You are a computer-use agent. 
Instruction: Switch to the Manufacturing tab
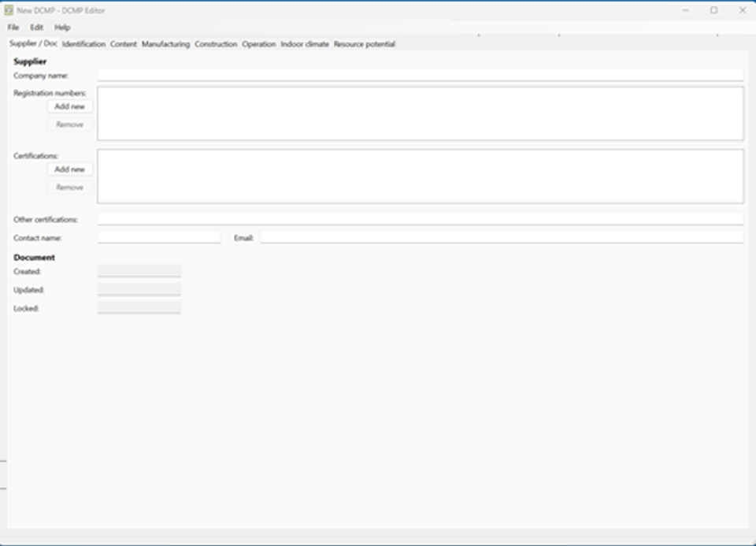pos(166,44)
